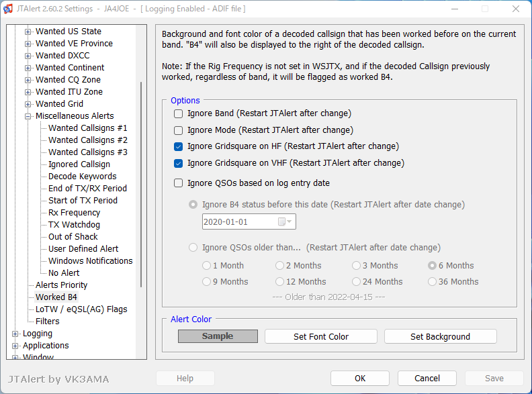Choose the 6 Months radio option

(x=432, y=266)
